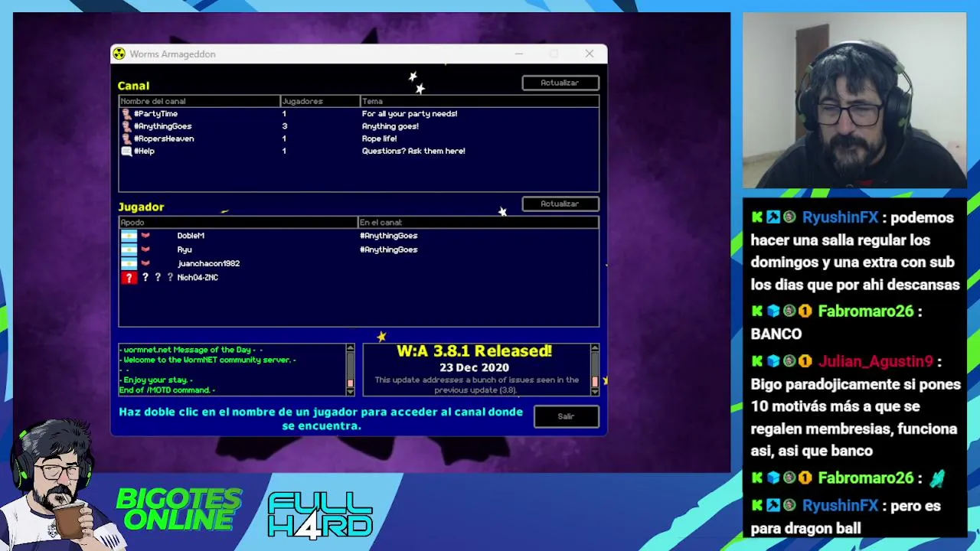Click the Argentina flag next to juanchacon1982

(x=129, y=263)
